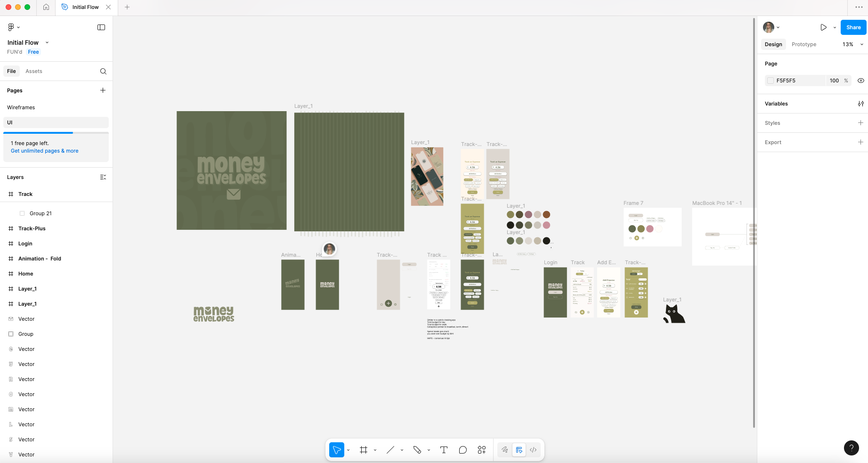Toggle the sidebar panel layout icon

tap(101, 27)
